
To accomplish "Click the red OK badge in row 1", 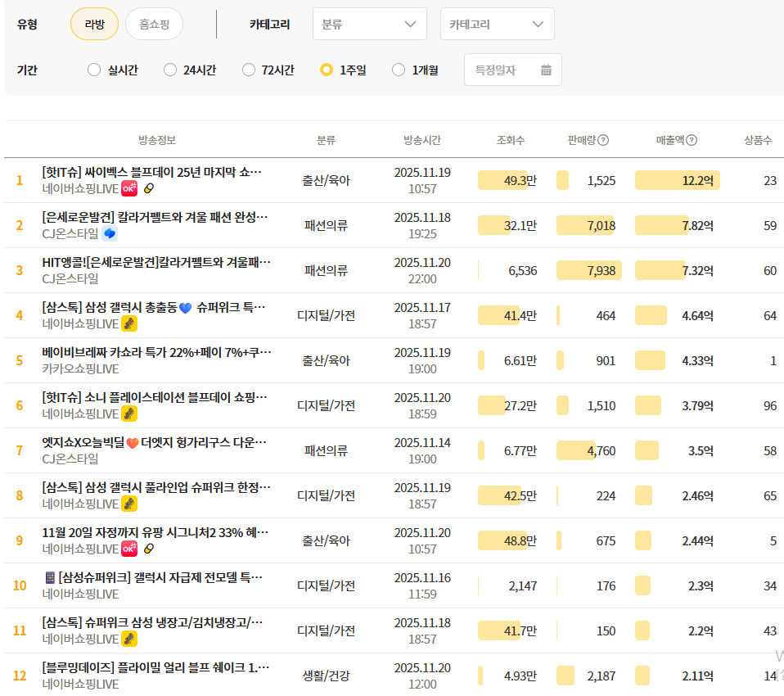I will point(129,188).
